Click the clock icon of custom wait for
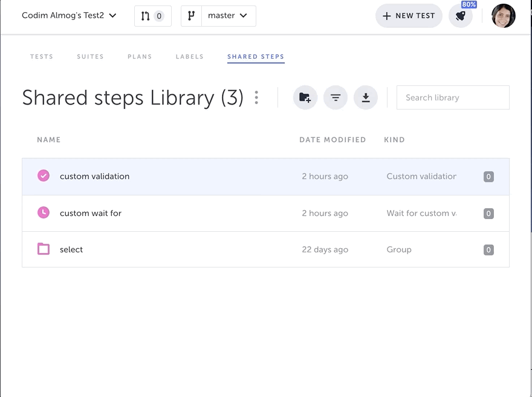 [x=44, y=213]
